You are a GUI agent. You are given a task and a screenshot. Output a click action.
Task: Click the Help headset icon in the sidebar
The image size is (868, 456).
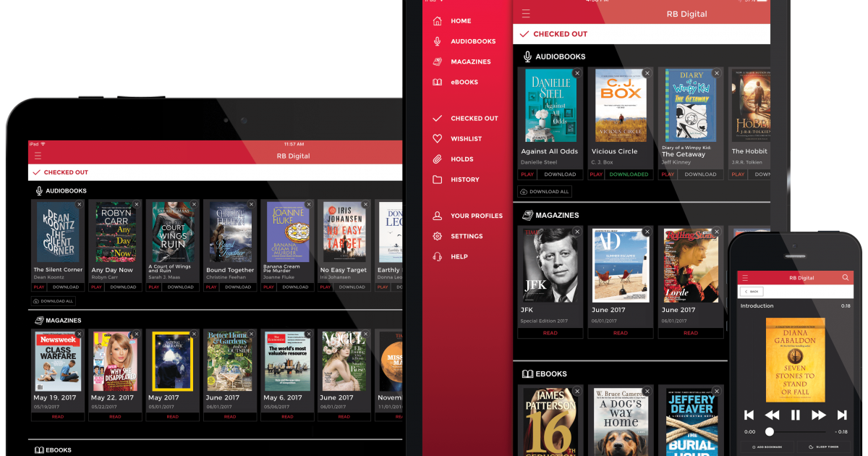437,256
